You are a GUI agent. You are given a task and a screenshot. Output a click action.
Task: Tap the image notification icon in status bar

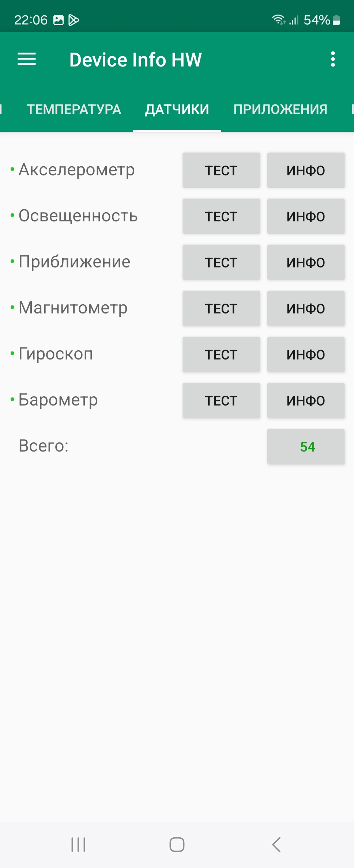coord(59,20)
